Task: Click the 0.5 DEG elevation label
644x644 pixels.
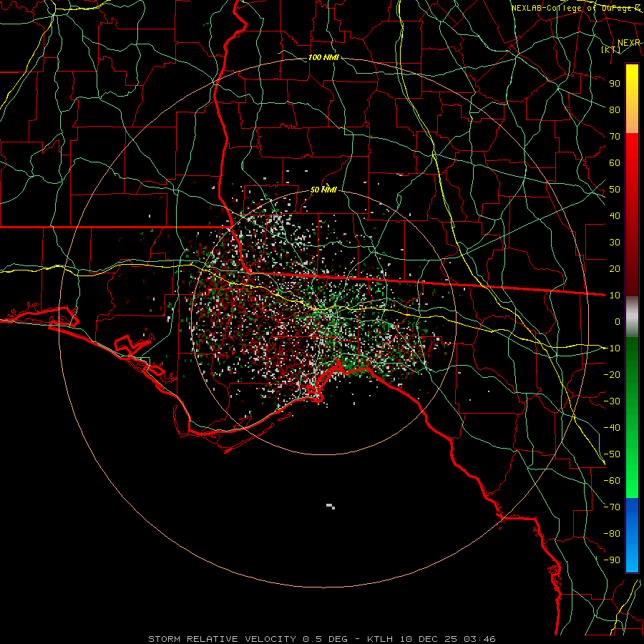Action: coord(326,639)
